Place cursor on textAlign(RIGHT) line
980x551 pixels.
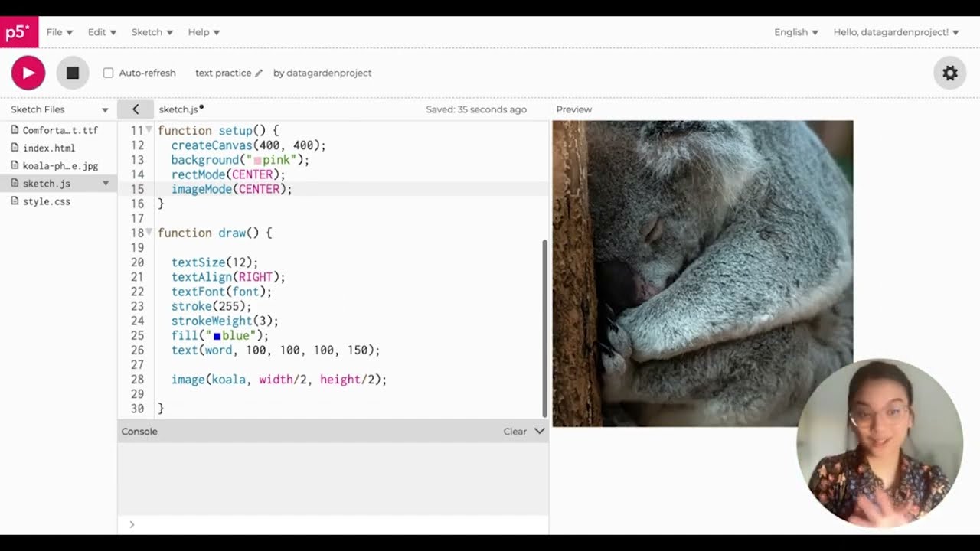tap(228, 277)
